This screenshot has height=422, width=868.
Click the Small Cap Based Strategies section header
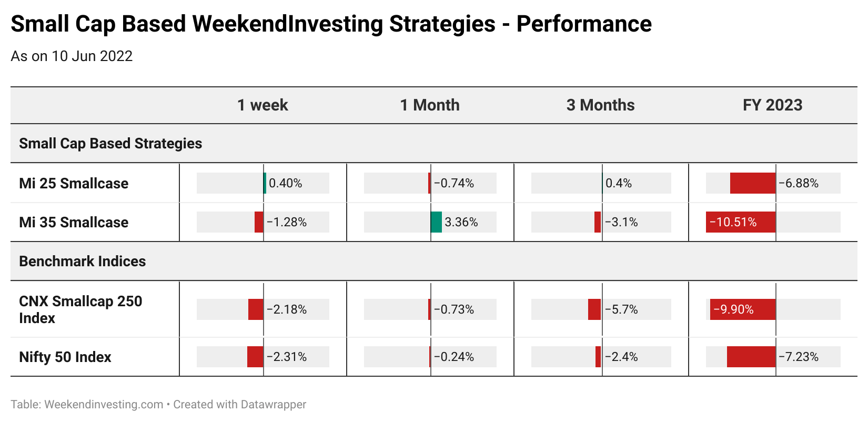coord(110,143)
